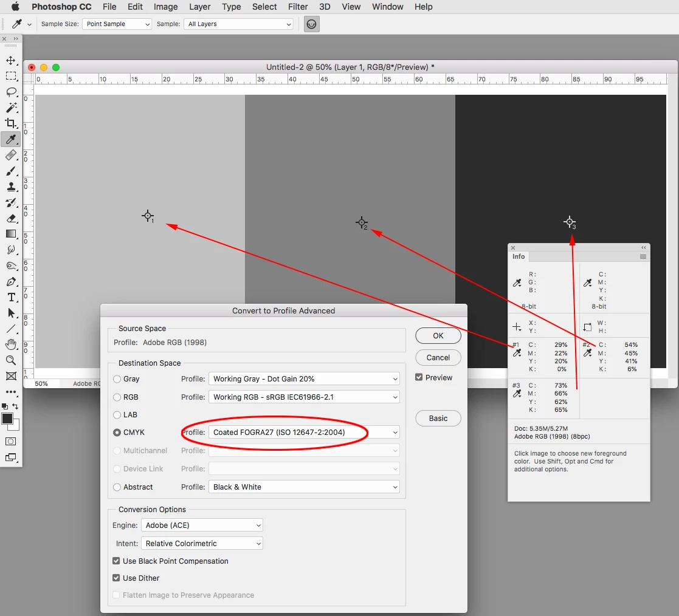
Task: Select the Clone Stamp tool
Action: point(11,187)
